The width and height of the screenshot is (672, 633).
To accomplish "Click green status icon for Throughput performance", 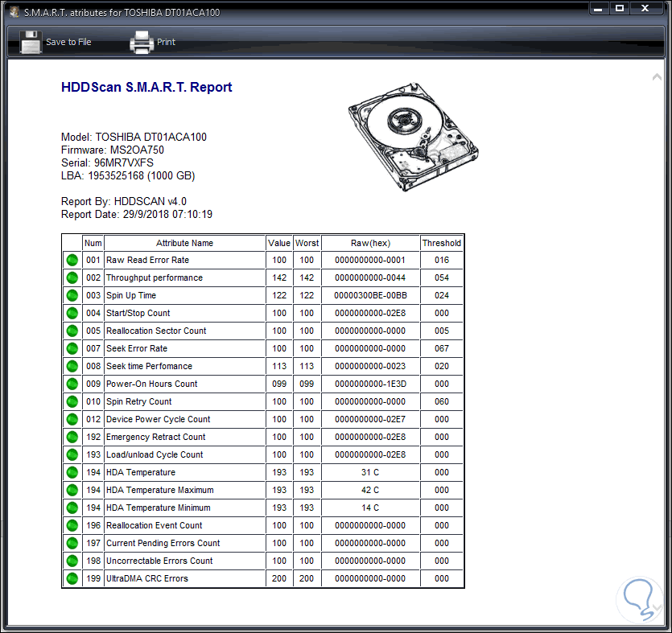I will [x=72, y=277].
